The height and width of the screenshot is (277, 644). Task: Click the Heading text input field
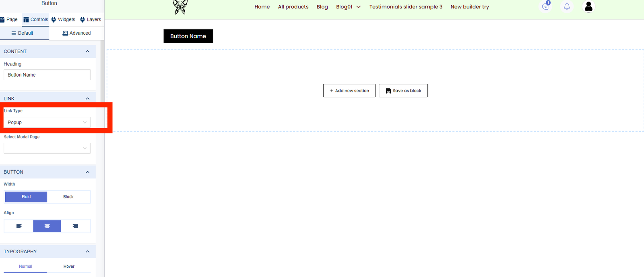click(47, 75)
